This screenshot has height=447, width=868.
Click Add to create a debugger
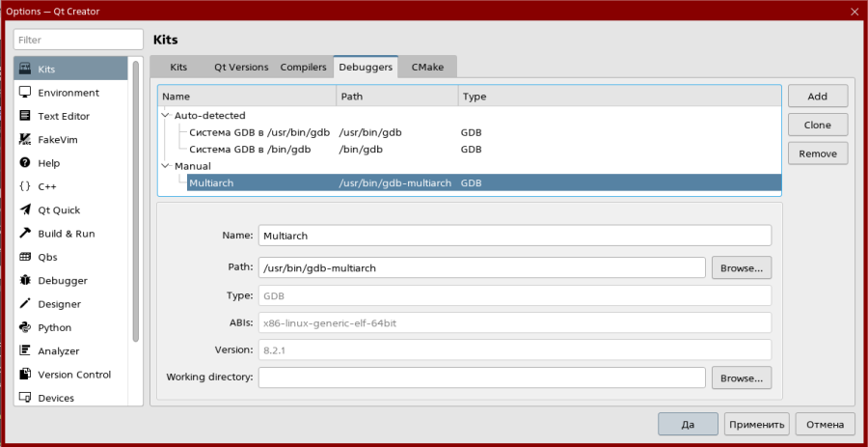point(817,97)
